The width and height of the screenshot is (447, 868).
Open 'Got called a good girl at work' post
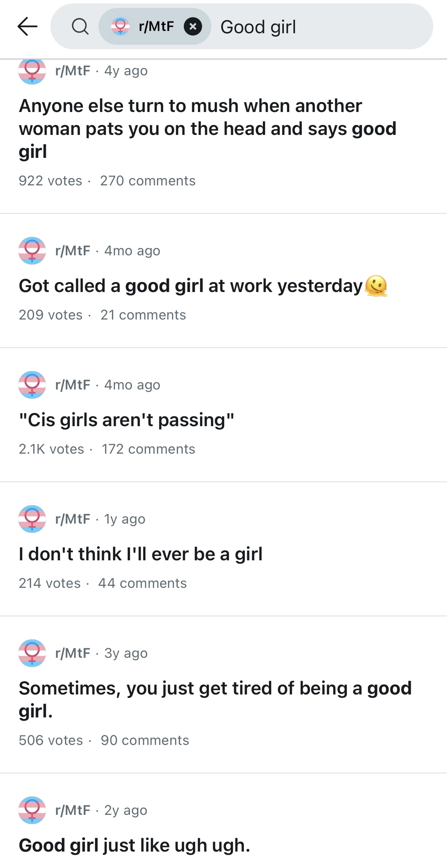[191, 286]
